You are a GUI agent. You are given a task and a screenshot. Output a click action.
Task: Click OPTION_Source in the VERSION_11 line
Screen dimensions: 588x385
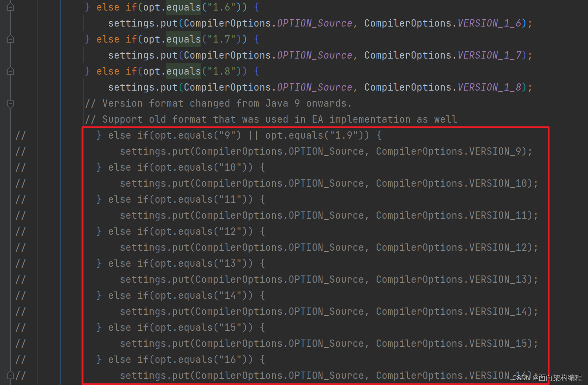326,215
